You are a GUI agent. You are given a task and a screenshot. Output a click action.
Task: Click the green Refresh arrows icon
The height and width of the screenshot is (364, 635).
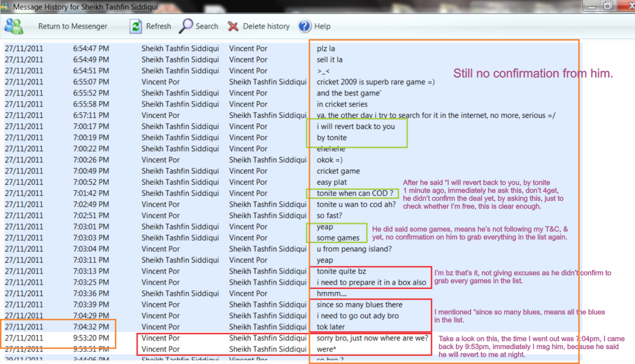[135, 26]
